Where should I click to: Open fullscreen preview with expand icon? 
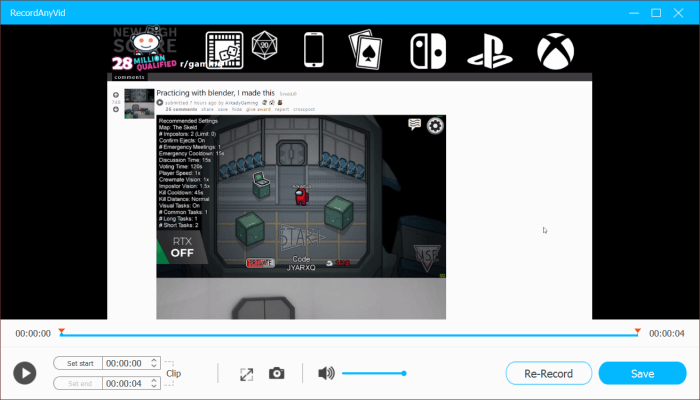[x=246, y=374]
